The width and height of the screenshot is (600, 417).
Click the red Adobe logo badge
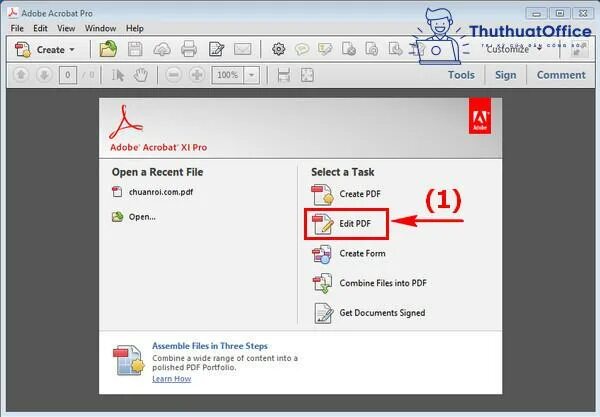[x=480, y=116]
